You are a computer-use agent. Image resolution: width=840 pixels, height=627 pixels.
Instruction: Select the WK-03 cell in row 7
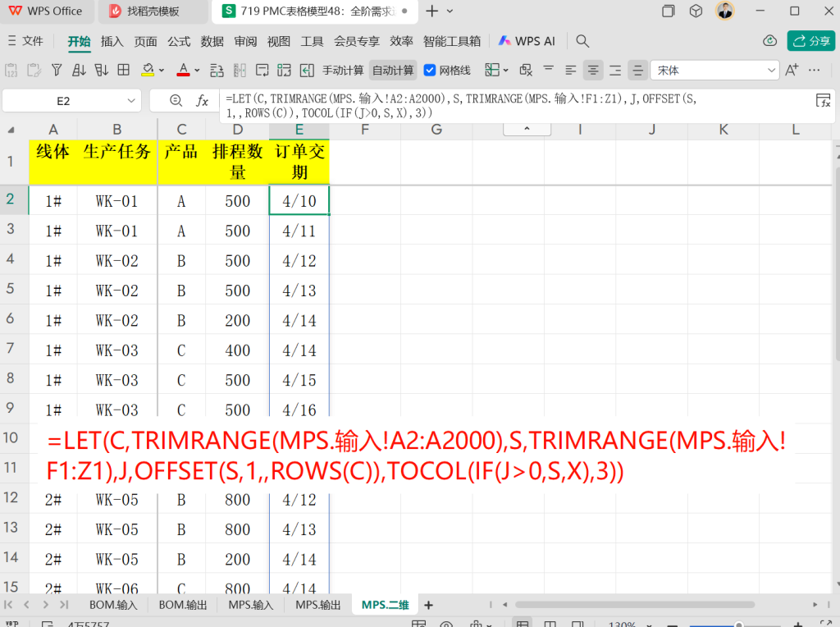[x=116, y=350]
